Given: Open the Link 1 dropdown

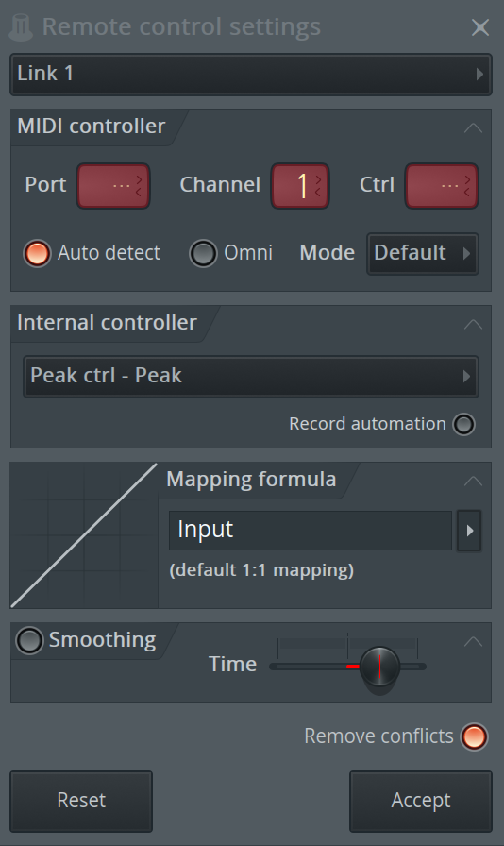Looking at the screenshot, I should (x=251, y=74).
